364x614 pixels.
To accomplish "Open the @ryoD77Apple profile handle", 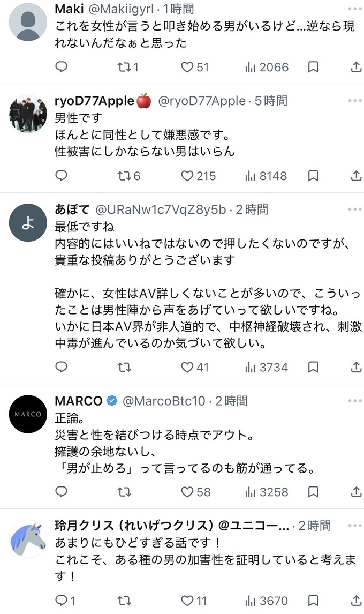I will click(x=202, y=101).
